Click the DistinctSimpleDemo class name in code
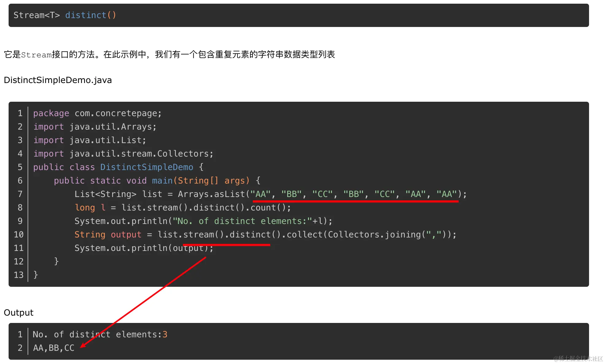605x364 pixels. (x=147, y=167)
